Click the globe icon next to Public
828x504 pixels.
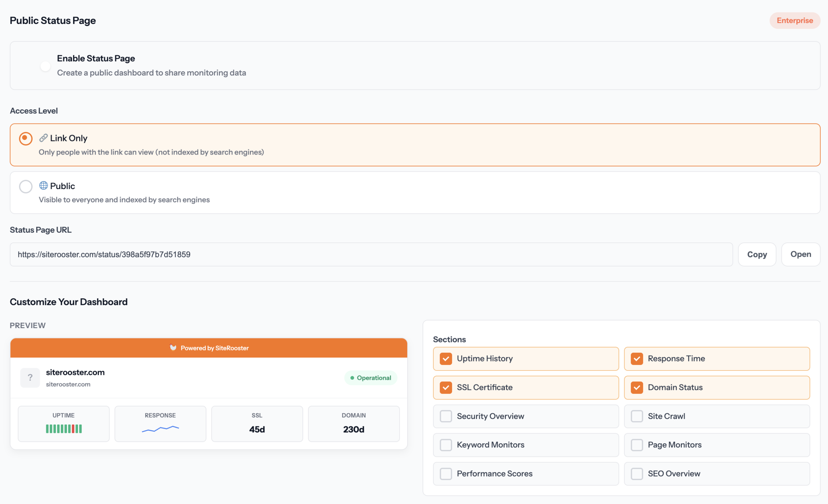(x=43, y=186)
